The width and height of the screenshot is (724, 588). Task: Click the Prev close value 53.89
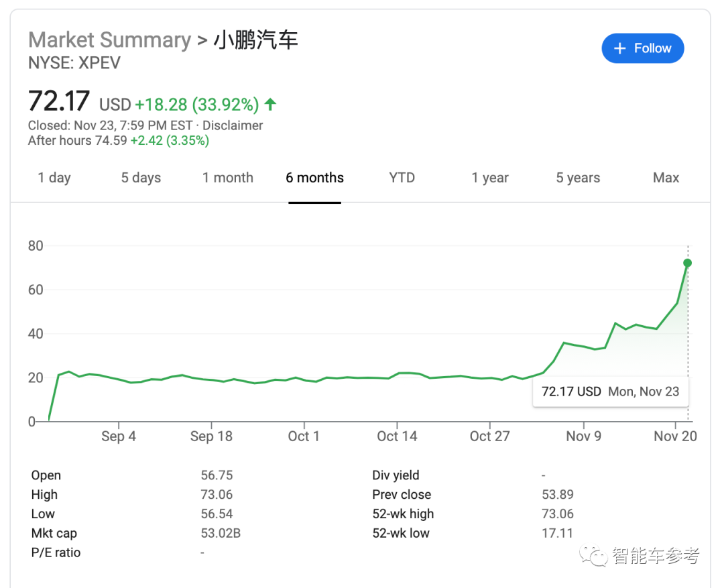(x=558, y=495)
